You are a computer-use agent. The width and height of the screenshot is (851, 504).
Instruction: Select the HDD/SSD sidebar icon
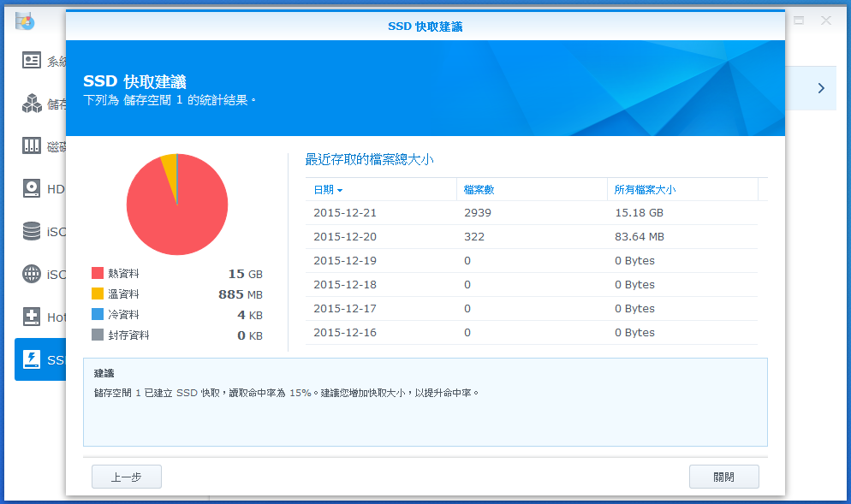[x=32, y=188]
